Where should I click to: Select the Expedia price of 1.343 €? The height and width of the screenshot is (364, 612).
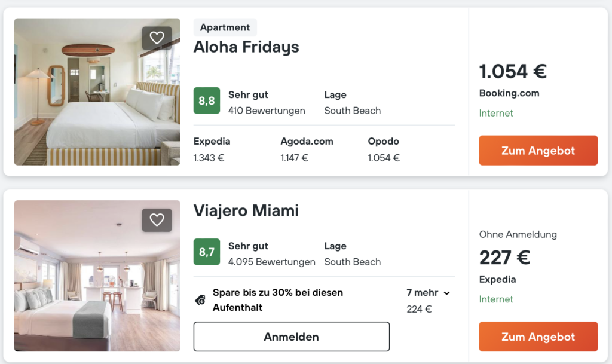(209, 158)
